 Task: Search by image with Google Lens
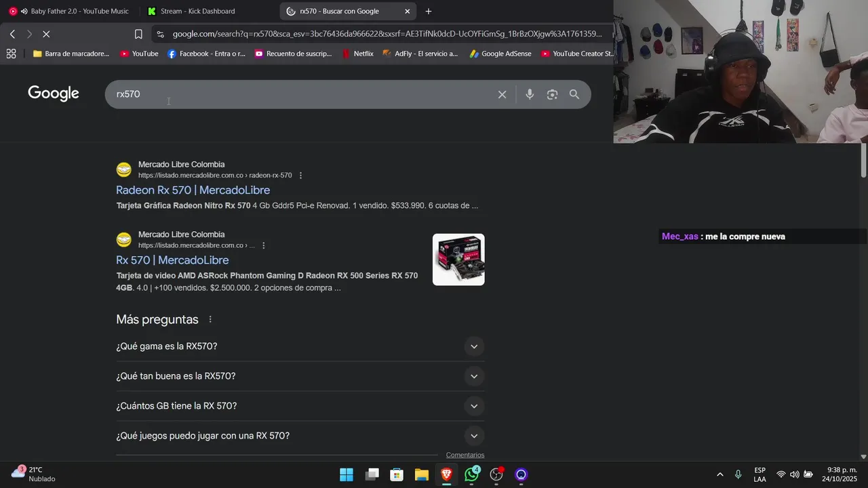pos(552,94)
